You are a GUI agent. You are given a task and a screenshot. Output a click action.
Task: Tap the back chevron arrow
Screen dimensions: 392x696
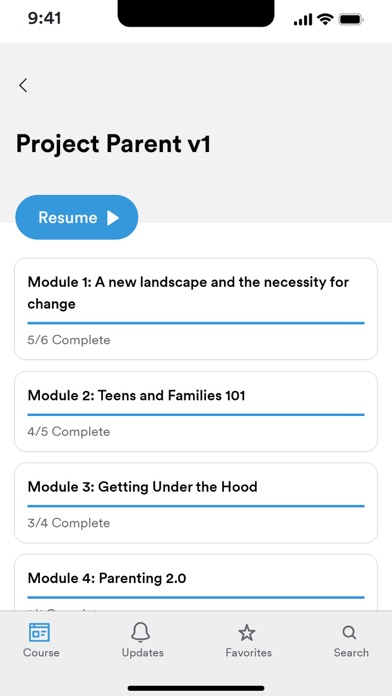pyautogui.click(x=23, y=85)
